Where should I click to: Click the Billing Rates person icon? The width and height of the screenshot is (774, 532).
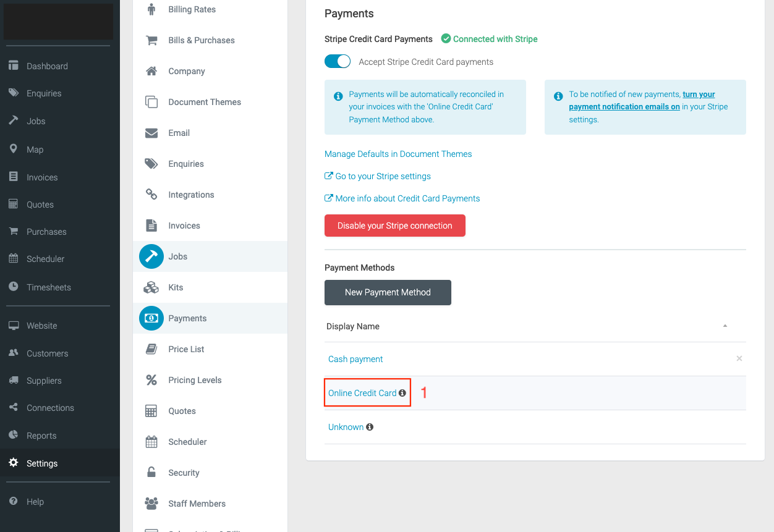coord(151,9)
